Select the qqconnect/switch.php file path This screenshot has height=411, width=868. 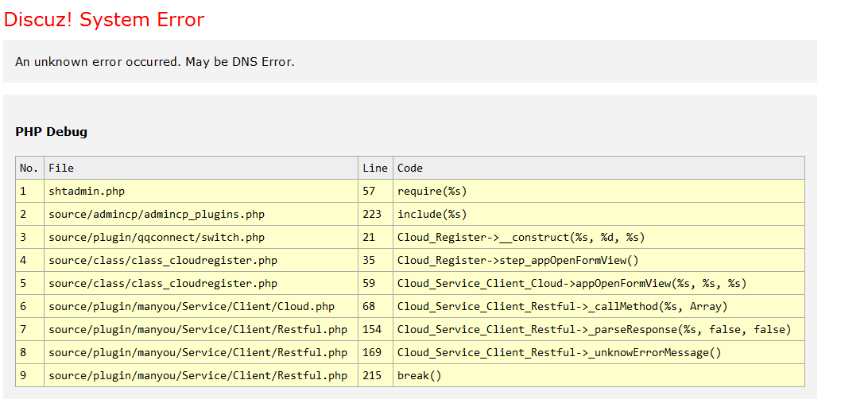point(157,238)
